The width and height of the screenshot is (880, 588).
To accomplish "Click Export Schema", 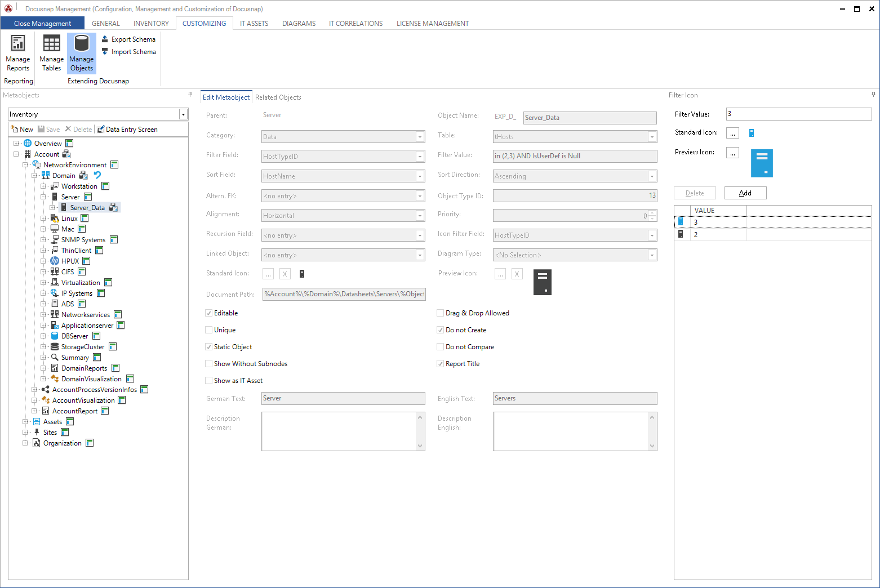I will pos(128,39).
